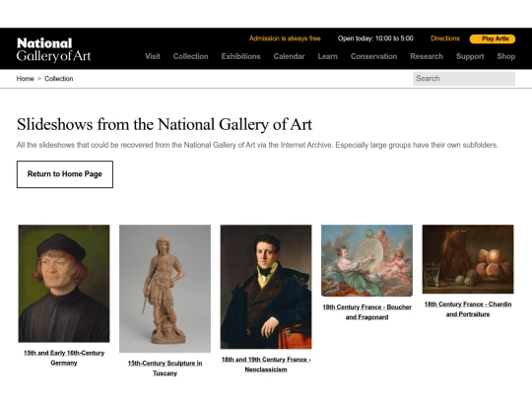Viewport: 532px width, 399px height.
Task: Click the National Gallery of Art logo
Action: point(54,49)
